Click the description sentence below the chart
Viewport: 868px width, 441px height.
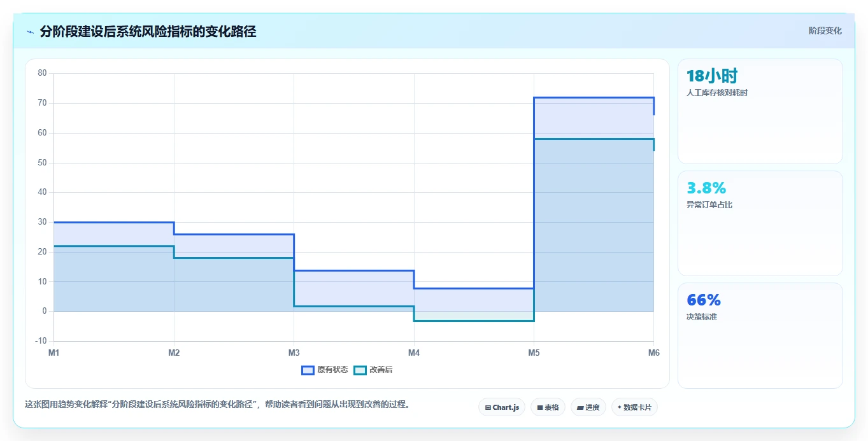pos(217,404)
